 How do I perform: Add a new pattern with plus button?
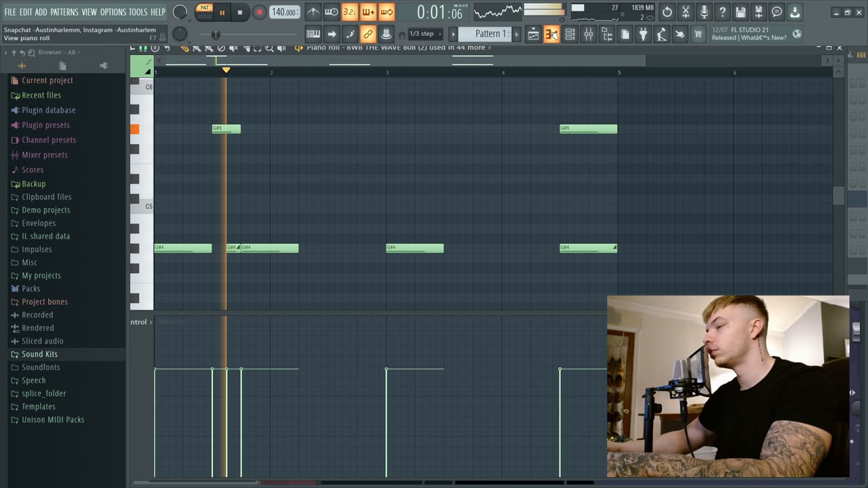click(516, 34)
